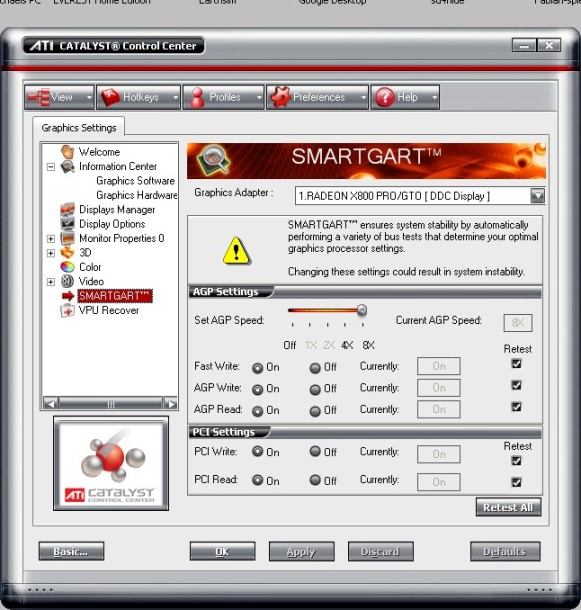
Task: Click the AGP Speed slider handle
Action: [362, 310]
